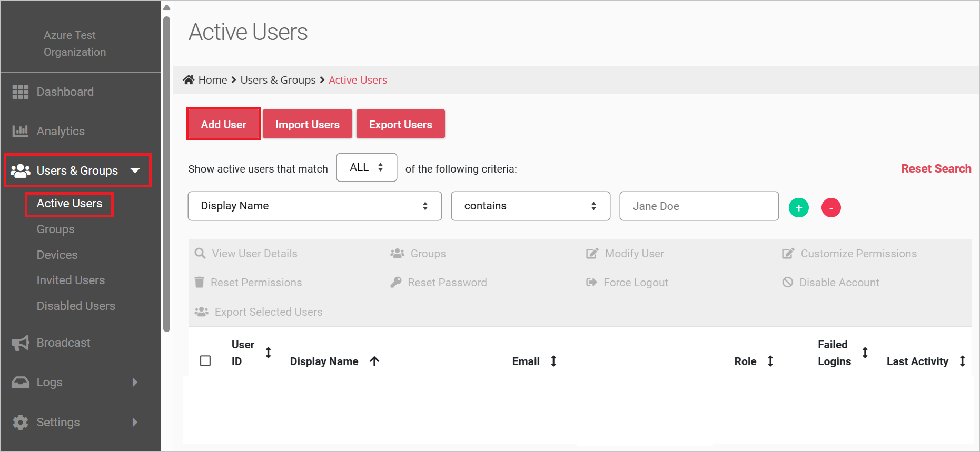
Task: Click the Modify User pencil icon
Action: coord(592,253)
